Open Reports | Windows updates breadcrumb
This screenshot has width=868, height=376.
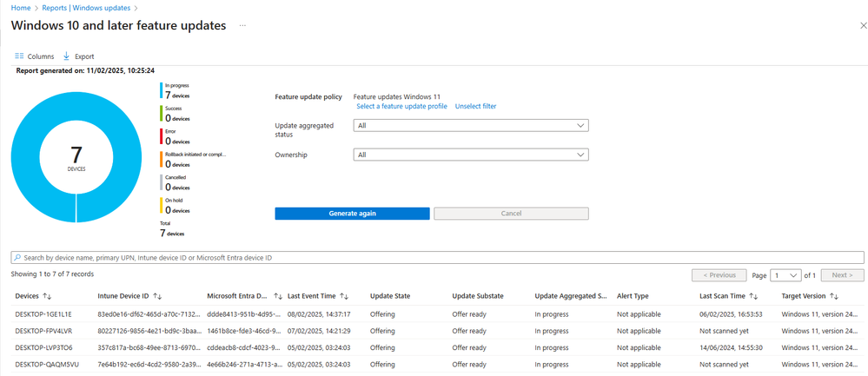tap(85, 8)
